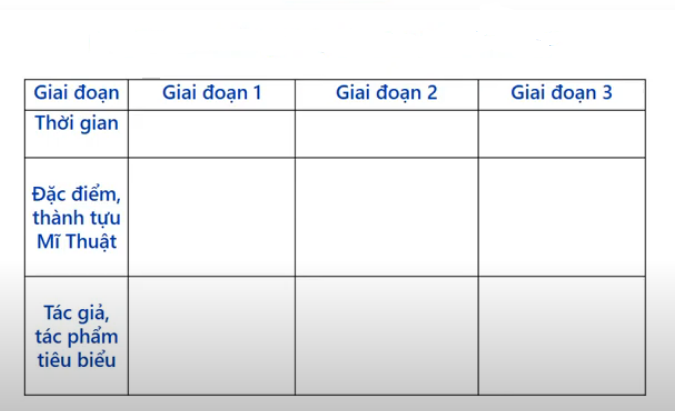Select the Đặc điểm, thành tựu cell for Giai đoạn 1
Image resolution: width=675 pixels, height=411 pixels.
[x=211, y=216]
